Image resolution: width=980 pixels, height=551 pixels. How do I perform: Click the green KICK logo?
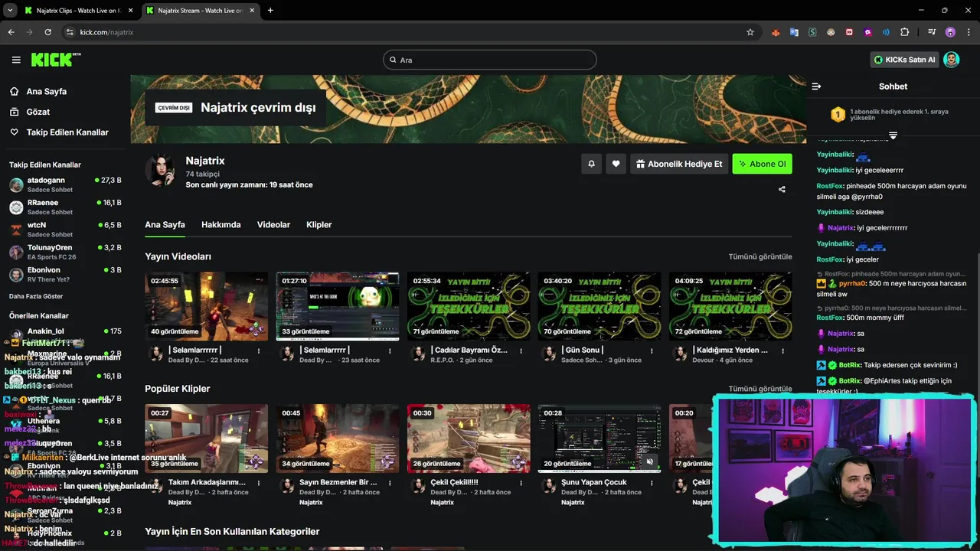[56, 60]
